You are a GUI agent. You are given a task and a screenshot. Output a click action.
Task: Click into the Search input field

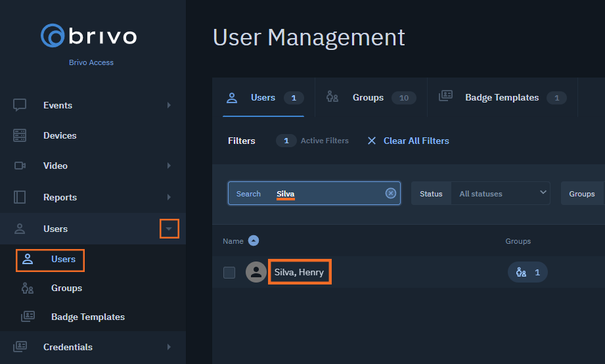314,193
